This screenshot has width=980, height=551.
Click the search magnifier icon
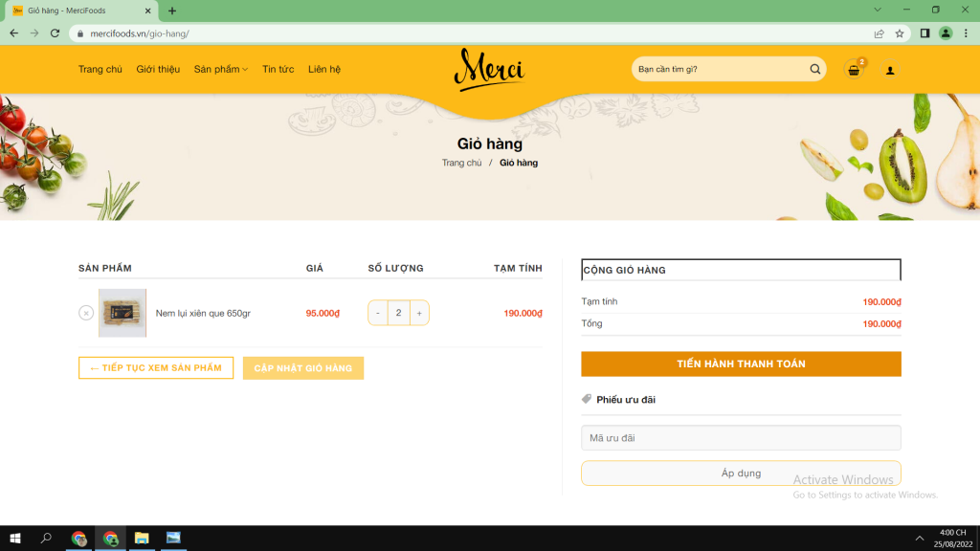click(x=814, y=69)
